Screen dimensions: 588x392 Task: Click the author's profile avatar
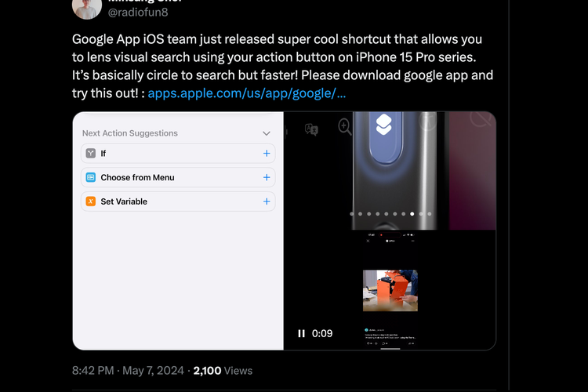[86, 8]
